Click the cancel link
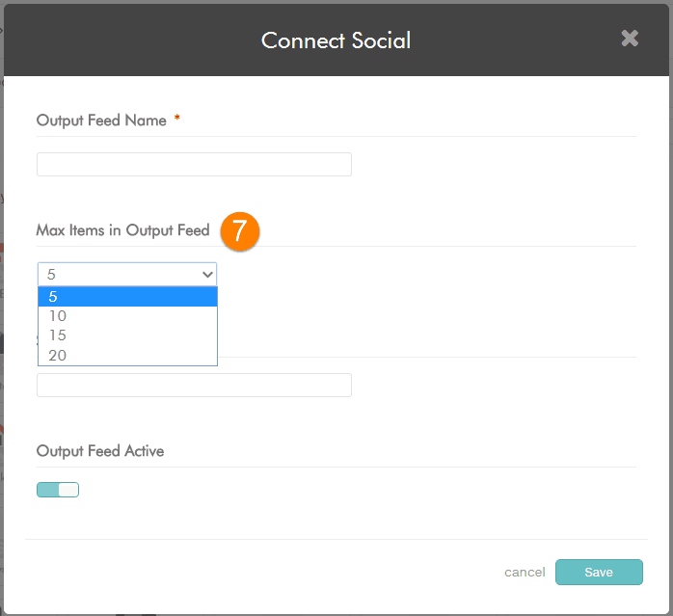This screenshot has height=616, width=673. [x=525, y=573]
